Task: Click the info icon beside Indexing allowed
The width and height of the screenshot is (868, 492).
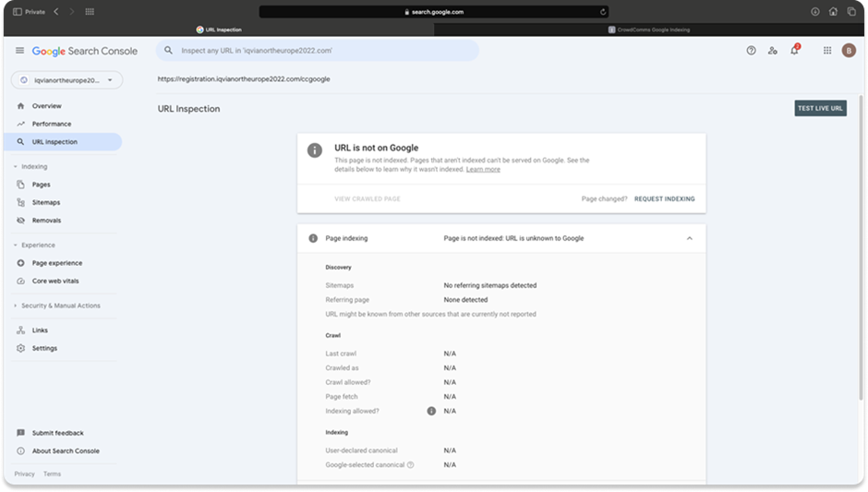Action: (x=431, y=411)
